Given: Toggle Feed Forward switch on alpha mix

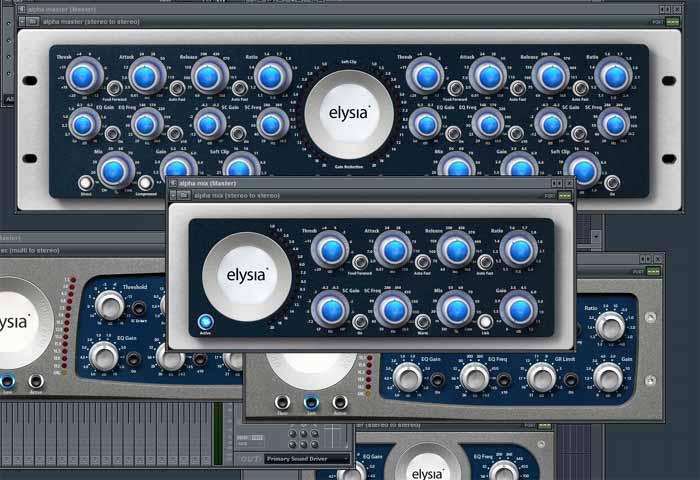Looking at the screenshot, I should tap(360, 262).
